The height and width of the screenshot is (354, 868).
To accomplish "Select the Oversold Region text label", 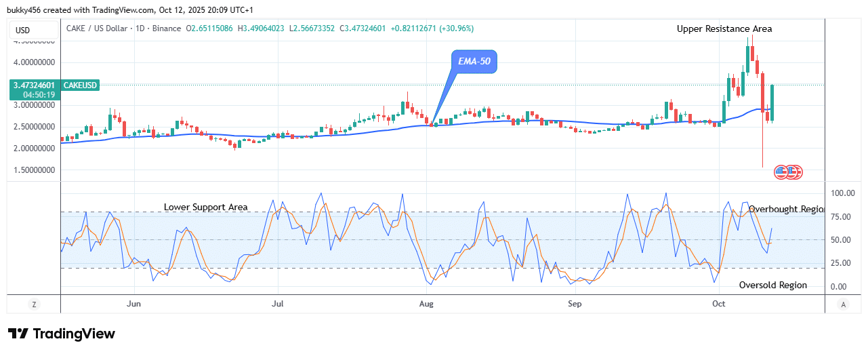I will click(x=773, y=285).
